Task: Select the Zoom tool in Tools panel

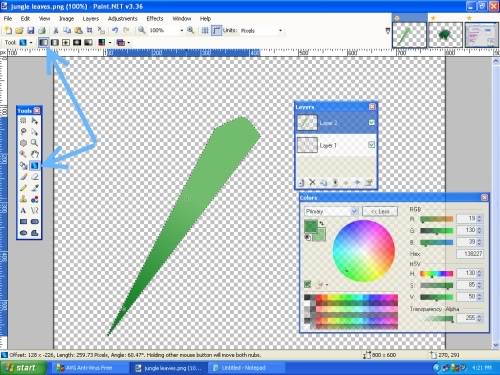Action: 35,143
